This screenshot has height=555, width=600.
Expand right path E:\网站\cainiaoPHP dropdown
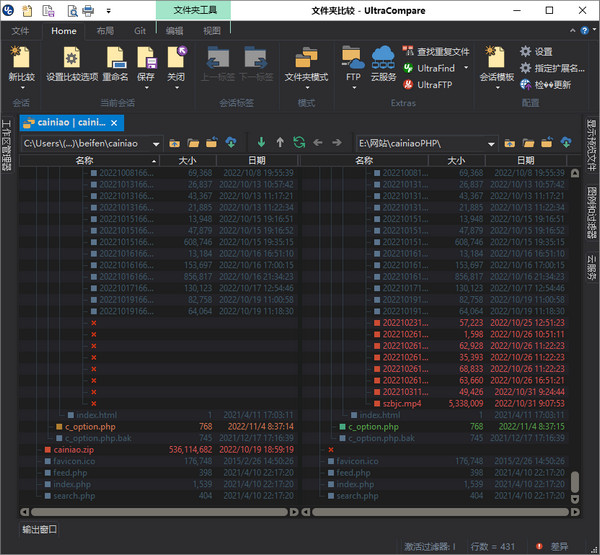(x=491, y=144)
